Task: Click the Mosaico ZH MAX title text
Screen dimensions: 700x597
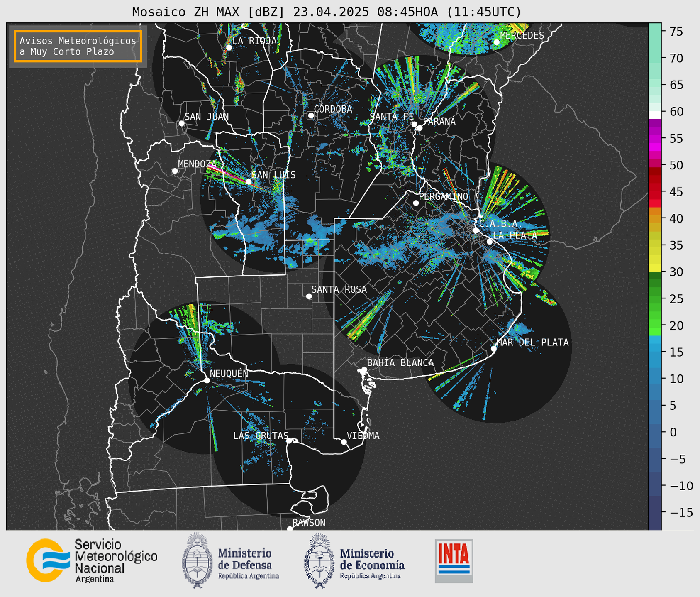Action: (327, 12)
